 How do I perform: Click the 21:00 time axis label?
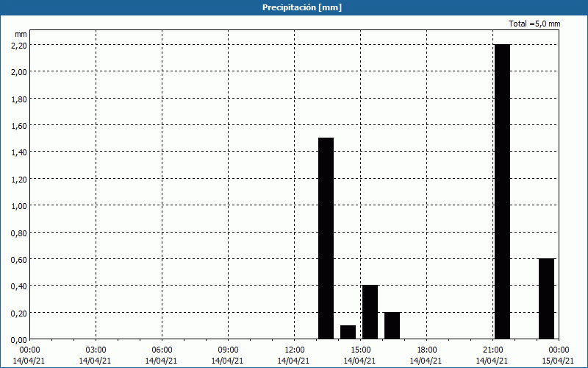492,350
